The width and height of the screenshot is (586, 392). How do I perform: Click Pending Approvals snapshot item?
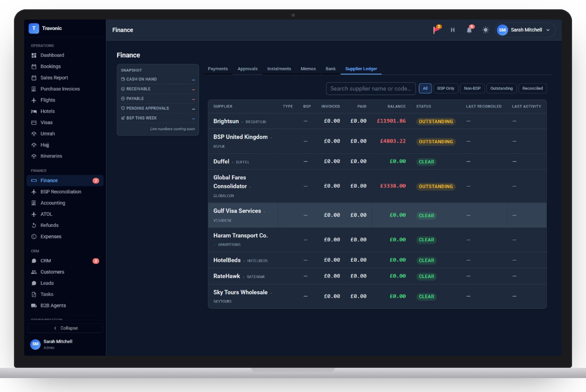point(158,108)
